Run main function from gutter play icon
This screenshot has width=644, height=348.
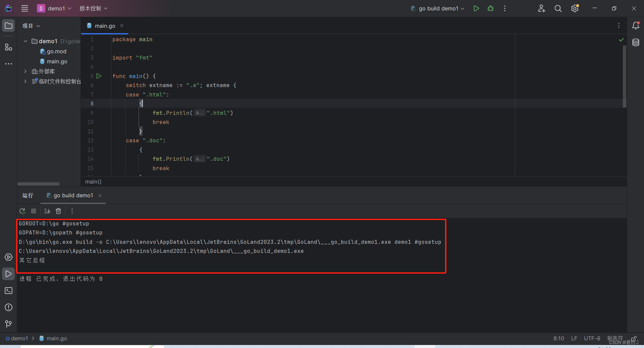click(99, 76)
